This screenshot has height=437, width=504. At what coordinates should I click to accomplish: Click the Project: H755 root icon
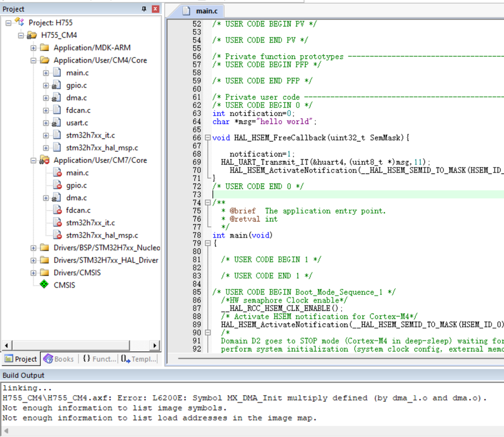[x=19, y=22]
